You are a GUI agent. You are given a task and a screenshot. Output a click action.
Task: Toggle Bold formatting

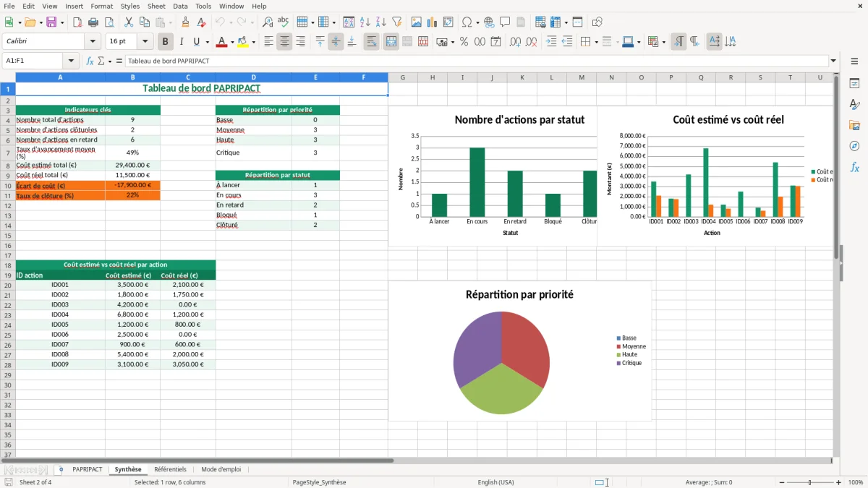click(166, 42)
